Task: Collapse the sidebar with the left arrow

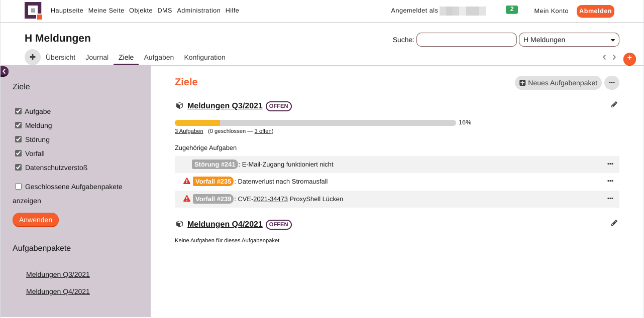Action: pyautogui.click(x=5, y=72)
